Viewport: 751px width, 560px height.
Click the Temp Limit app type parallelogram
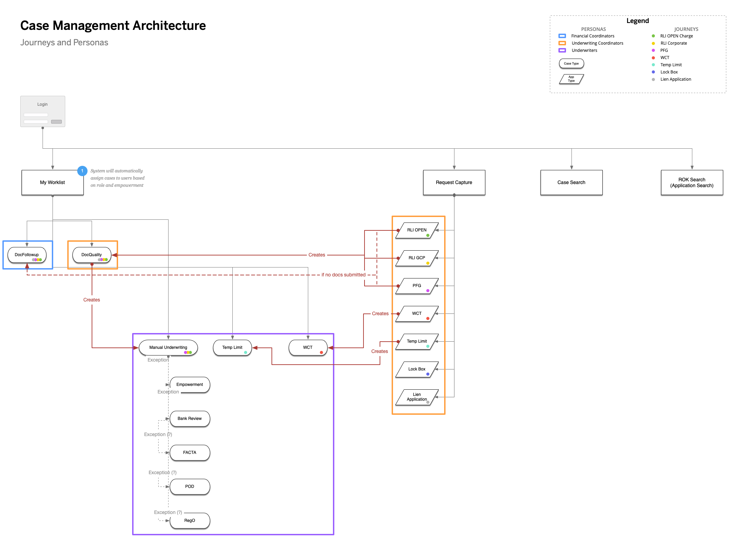tap(417, 342)
